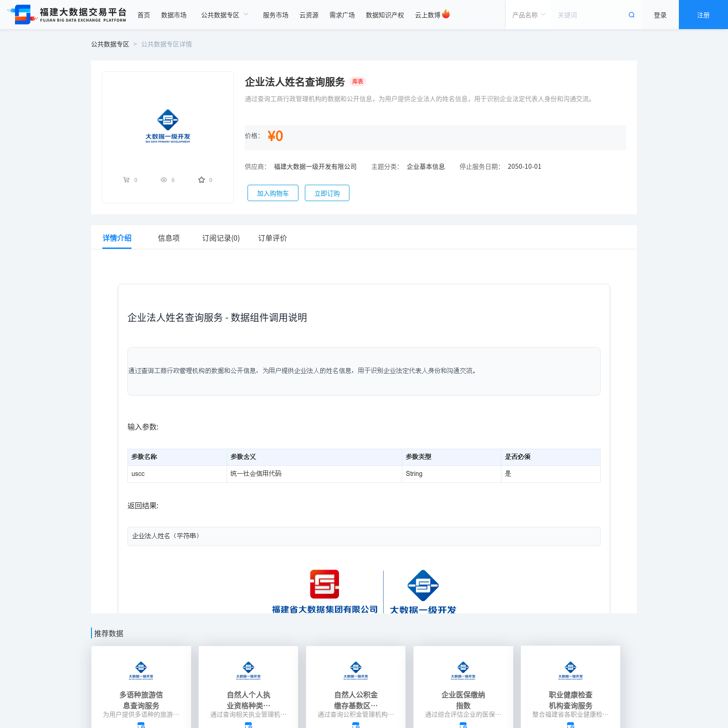Click the Fujian Big Data Exchange Platform logo
Viewport: 728px width, 728px height.
pos(67,15)
